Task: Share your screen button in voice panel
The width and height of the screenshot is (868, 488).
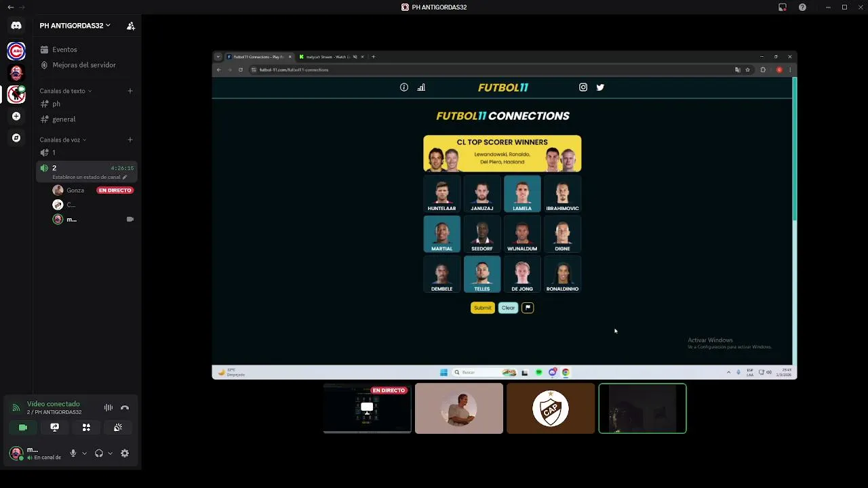Action: [x=55, y=428]
